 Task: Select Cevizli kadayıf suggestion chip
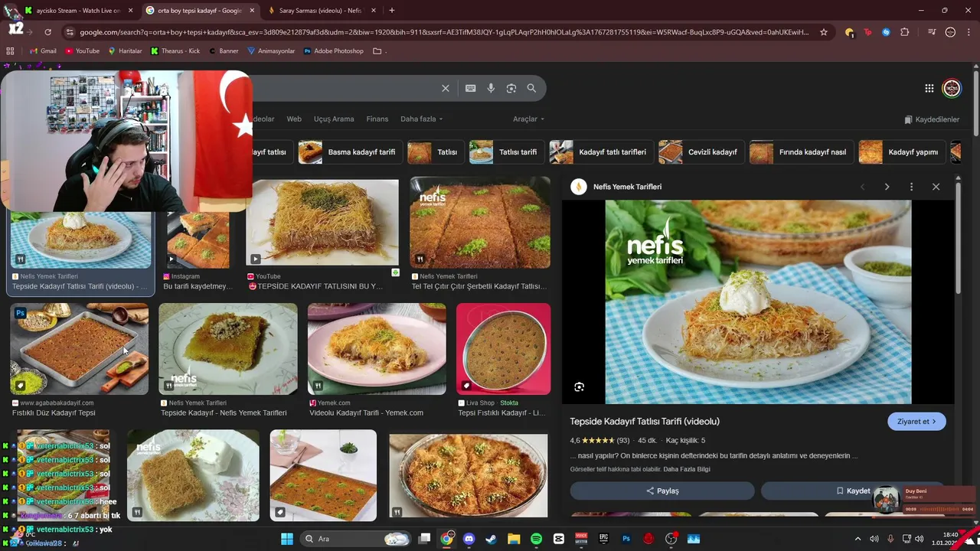701,152
